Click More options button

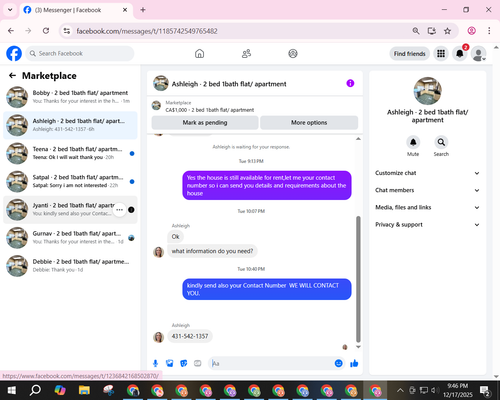pyautogui.click(x=309, y=123)
